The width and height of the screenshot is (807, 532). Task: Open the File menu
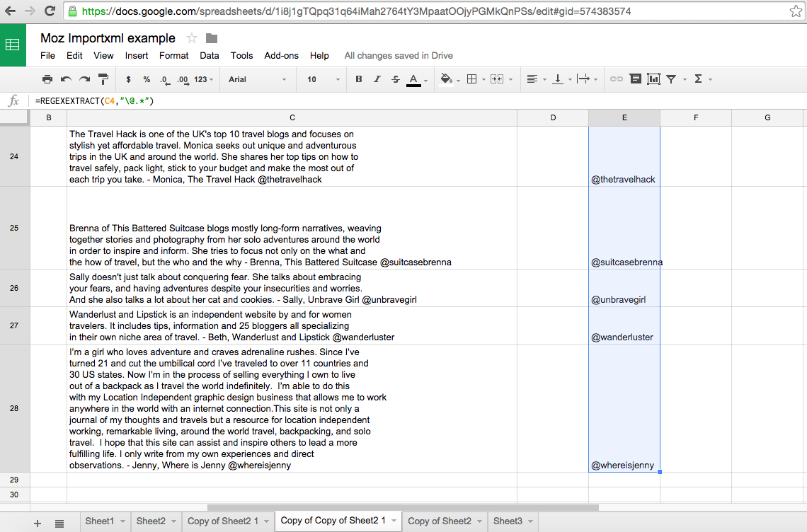click(48, 56)
